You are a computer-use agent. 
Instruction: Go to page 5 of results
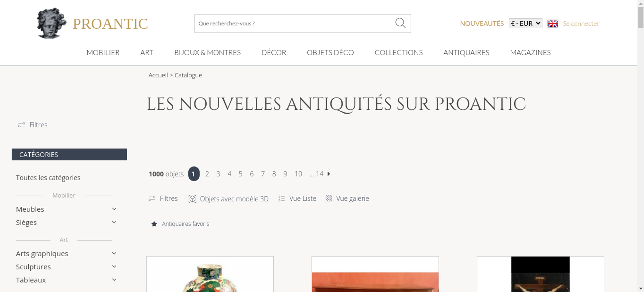pyautogui.click(x=241, y=174)
